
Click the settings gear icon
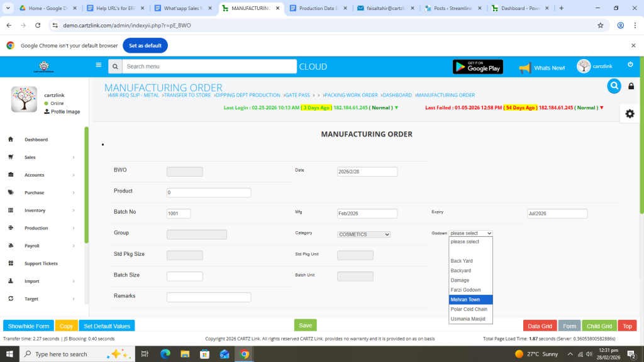point(630,113)
